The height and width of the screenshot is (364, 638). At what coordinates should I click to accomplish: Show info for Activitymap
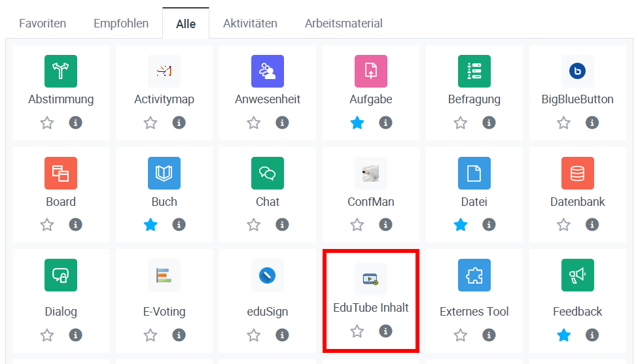(179, 122)
